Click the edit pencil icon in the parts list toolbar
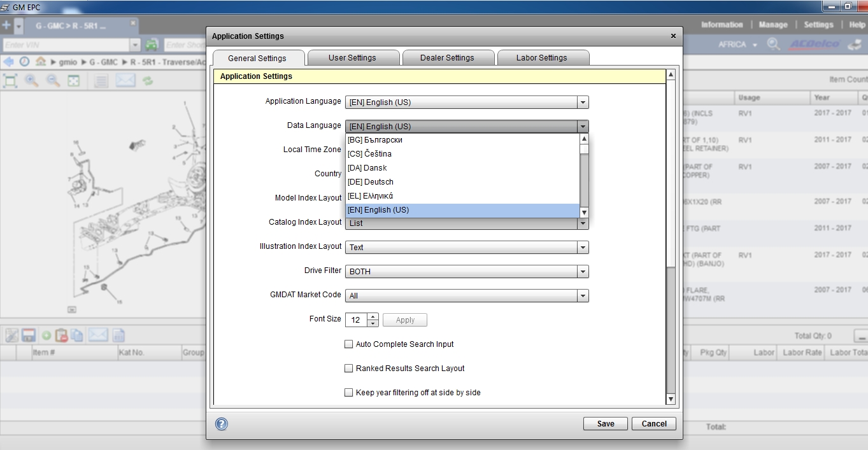This screenshot has width=868, height=450. click(11, 335)
